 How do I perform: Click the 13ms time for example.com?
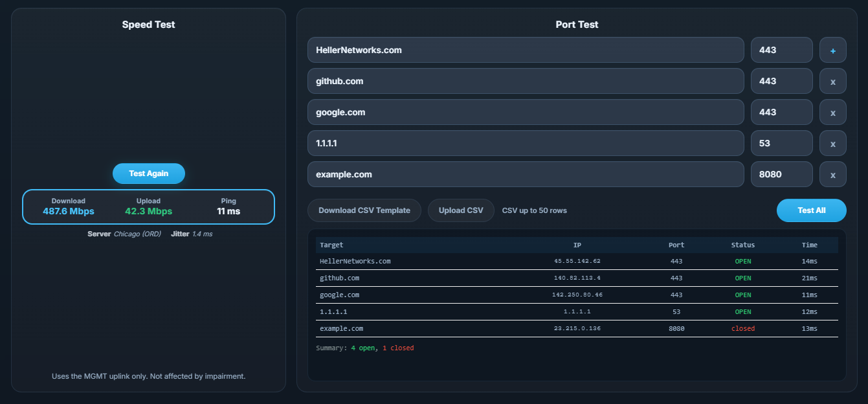point(810,328)
